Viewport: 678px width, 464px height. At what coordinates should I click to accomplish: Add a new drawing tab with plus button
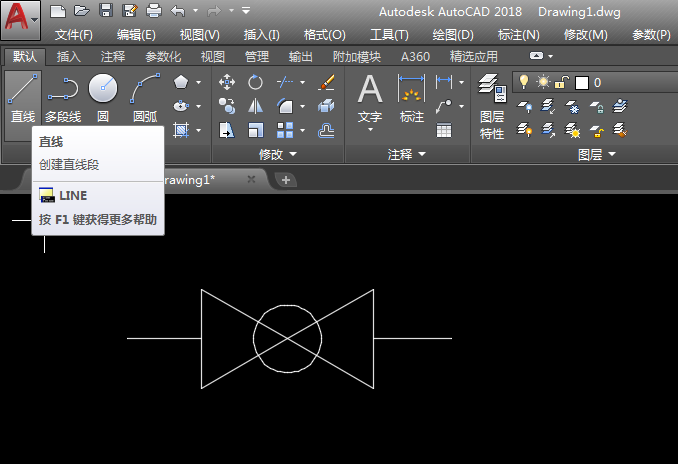(x=286, y=179)
